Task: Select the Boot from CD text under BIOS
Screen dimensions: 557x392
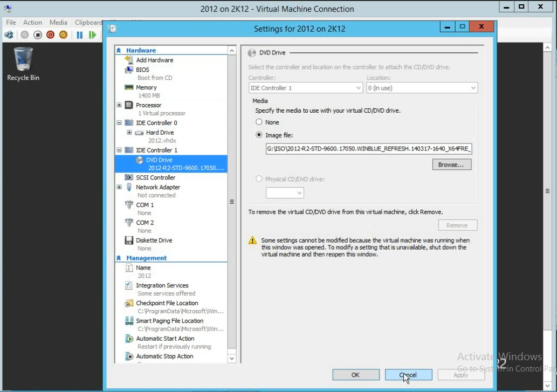Action: coord(155,78)
